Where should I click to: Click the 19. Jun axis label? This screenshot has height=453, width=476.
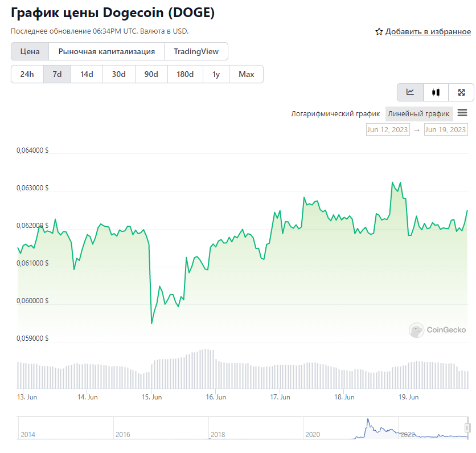[x=409, y=397]
